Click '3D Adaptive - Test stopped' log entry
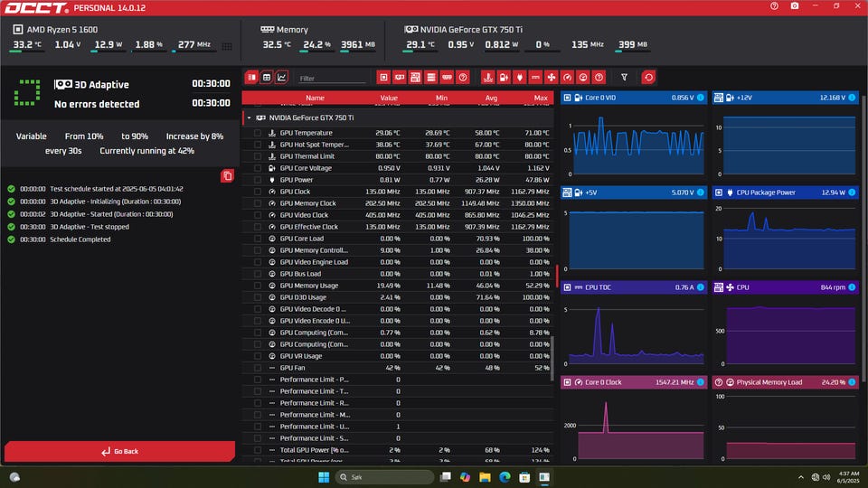 (90, 227)
